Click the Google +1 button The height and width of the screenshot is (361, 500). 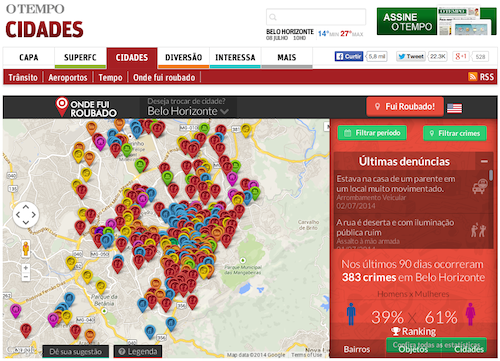(x=461, y=56)
